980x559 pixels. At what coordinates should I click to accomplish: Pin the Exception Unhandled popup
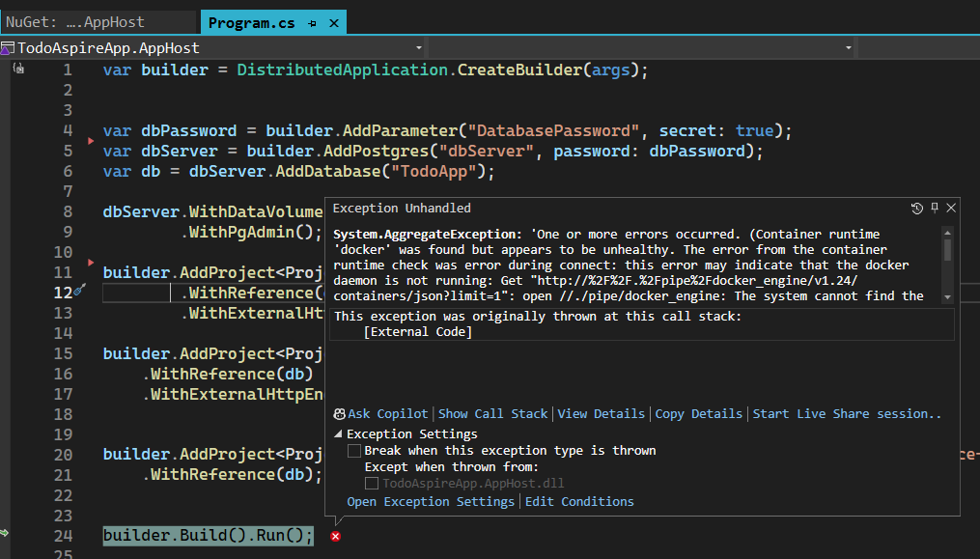[x=934, y=209]
